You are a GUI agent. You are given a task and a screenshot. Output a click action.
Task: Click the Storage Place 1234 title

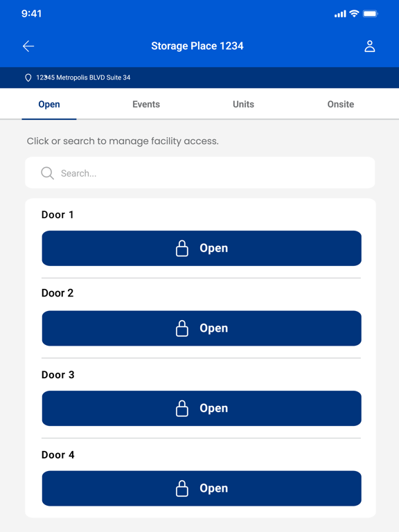click(x=197, y=46)
